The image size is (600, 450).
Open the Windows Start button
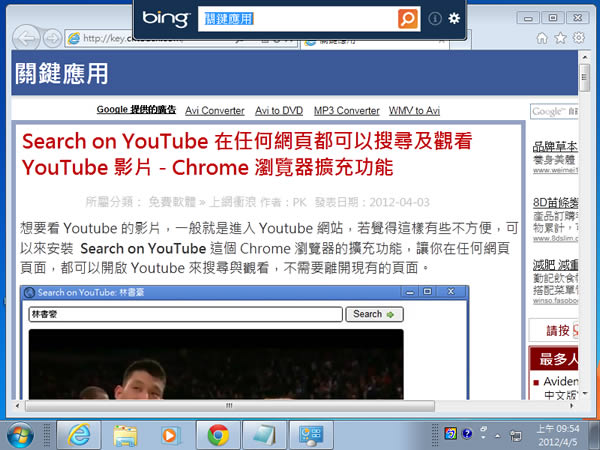tap(20, 435)
